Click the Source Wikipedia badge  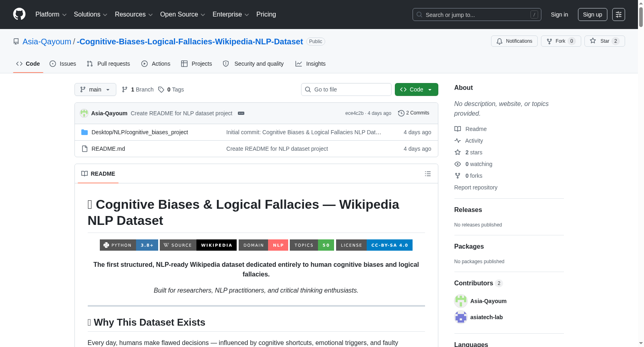198,245
